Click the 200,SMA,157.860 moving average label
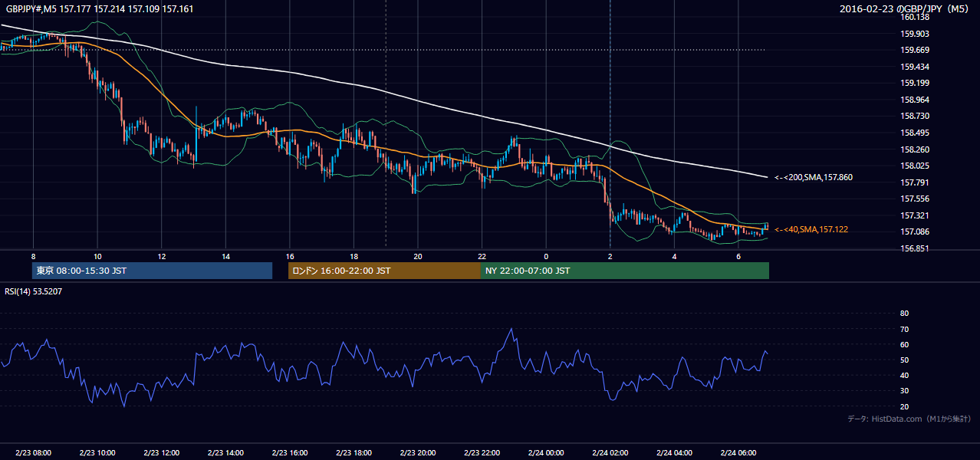The image size is (980, 460). (814, 178)
